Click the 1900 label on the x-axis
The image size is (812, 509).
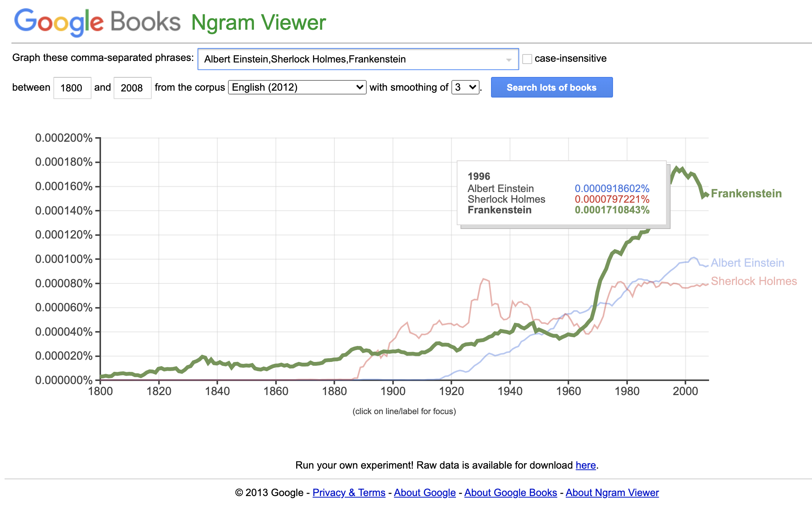coord(393,391)
